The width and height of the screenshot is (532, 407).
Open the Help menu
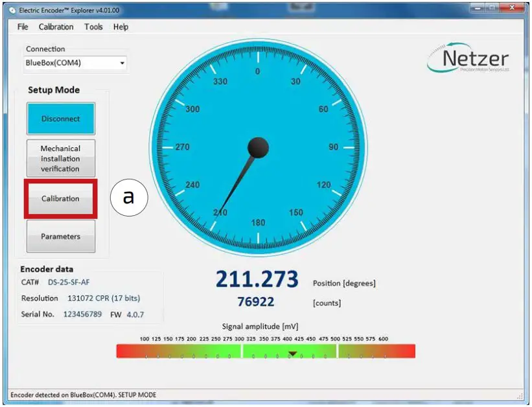point(121,27)
